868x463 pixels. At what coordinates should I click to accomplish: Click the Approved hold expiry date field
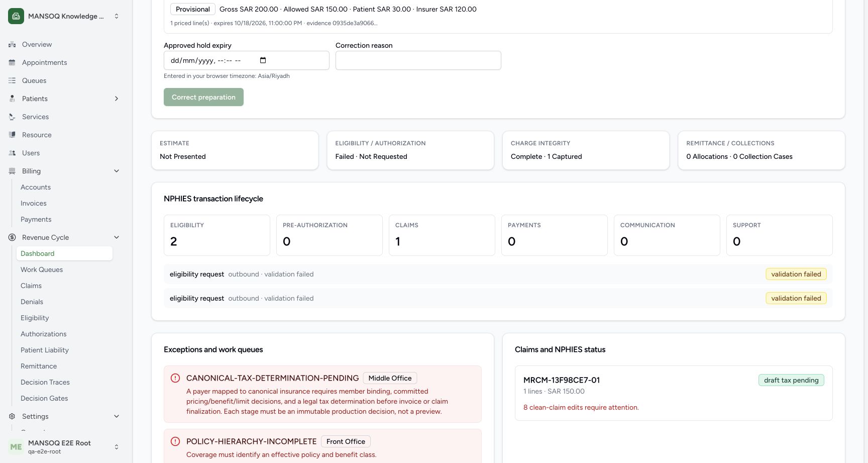point(246,60)
